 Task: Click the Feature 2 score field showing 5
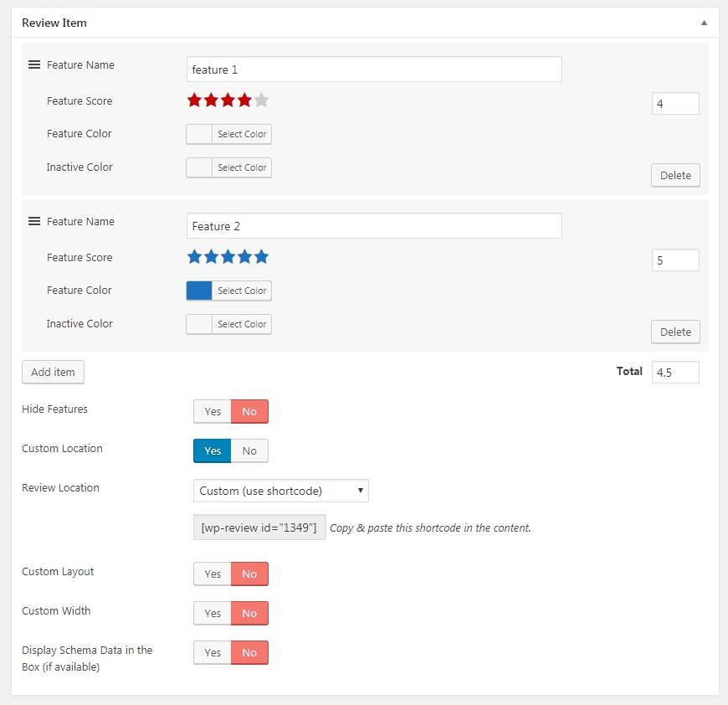click(675, 260)
